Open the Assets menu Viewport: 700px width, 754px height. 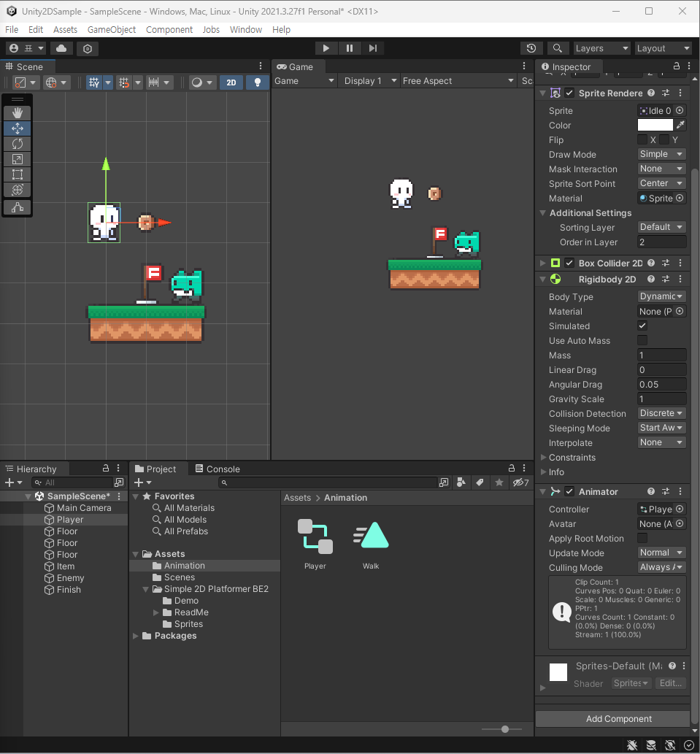(x=65, y=29)
